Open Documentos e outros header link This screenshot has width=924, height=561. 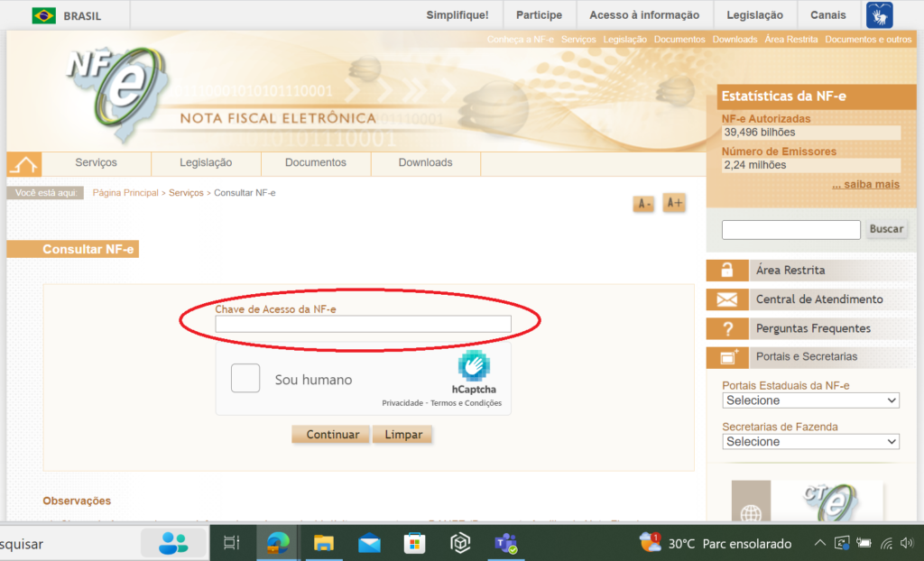pos(868,40)
